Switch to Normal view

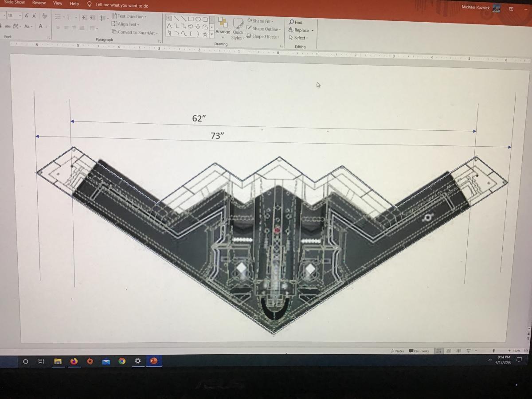click(438, 351)
